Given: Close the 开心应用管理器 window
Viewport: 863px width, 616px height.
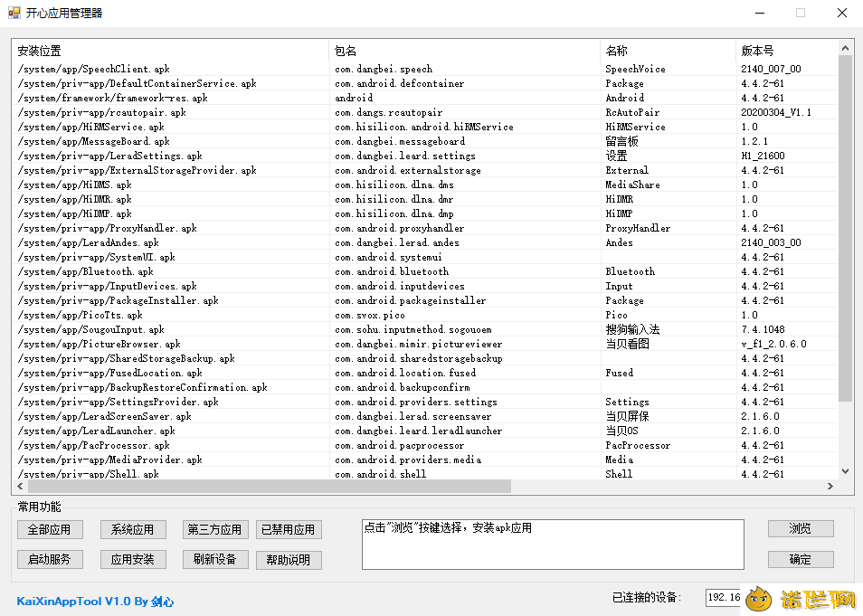Looking at the screenshot, I should (x=842, y=14).
